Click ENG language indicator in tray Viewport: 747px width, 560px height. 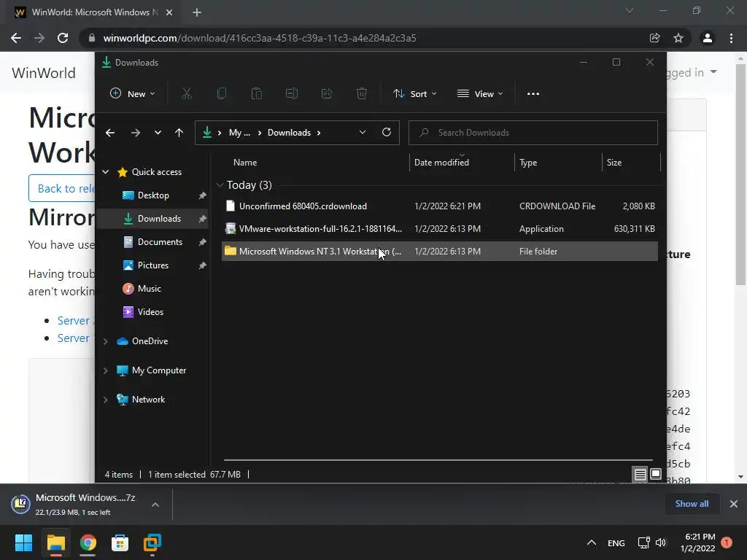pyautogui.click(x=616, y=542)
